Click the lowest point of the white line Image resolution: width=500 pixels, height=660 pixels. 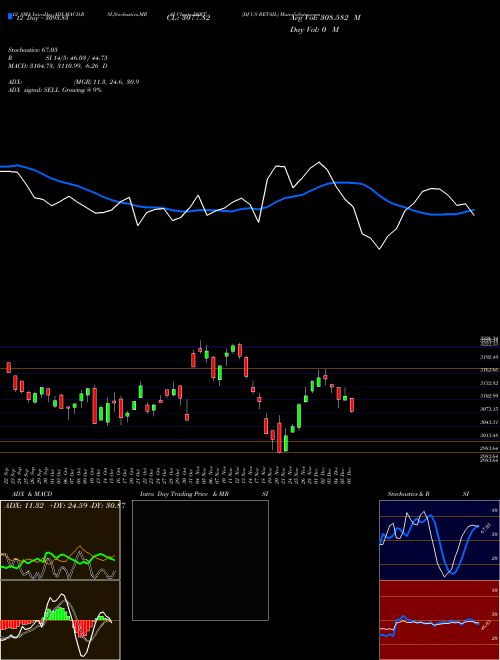coord(380,249)
